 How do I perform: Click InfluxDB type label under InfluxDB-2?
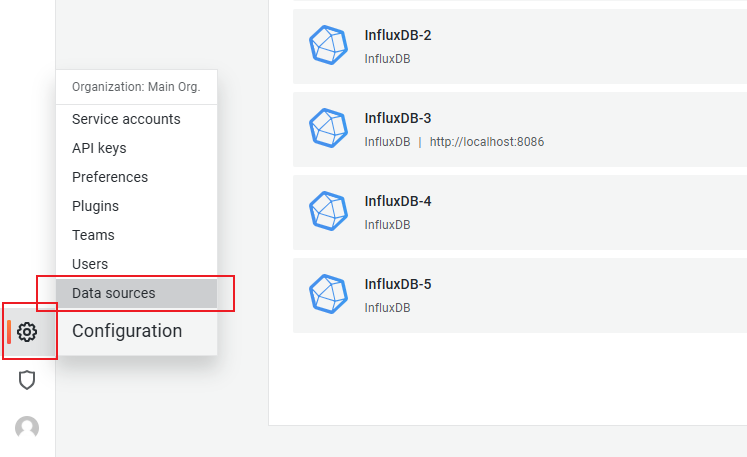tap(387, 59)
